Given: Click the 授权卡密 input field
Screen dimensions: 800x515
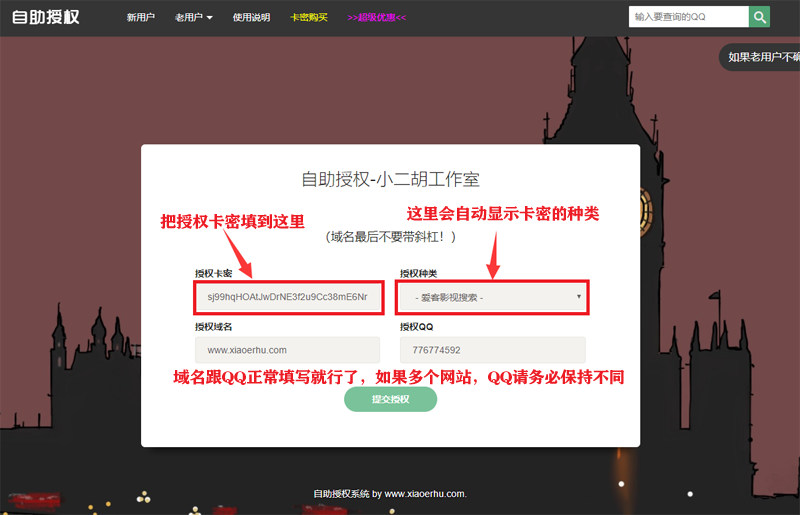Looking at the screenshot, I should [288, 297].
